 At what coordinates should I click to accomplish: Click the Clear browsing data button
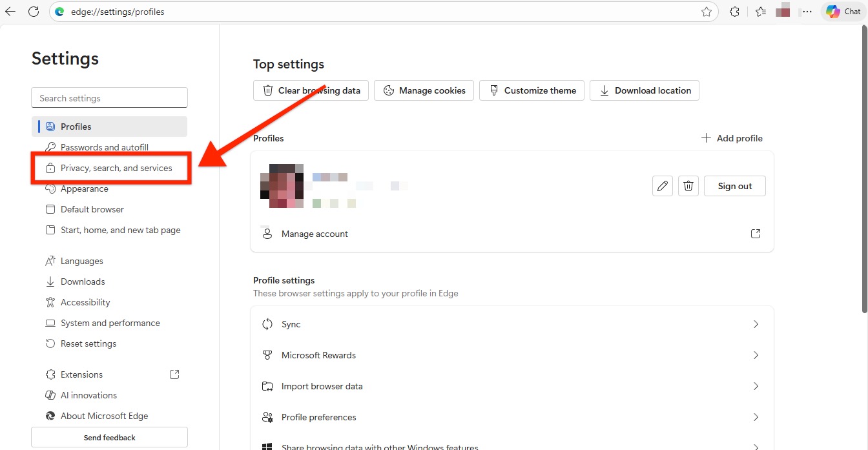click(311, 90)
